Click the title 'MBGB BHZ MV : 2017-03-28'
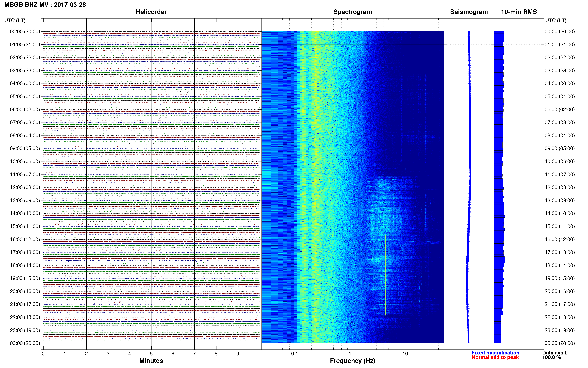The image size is (588, 368). 45,5
